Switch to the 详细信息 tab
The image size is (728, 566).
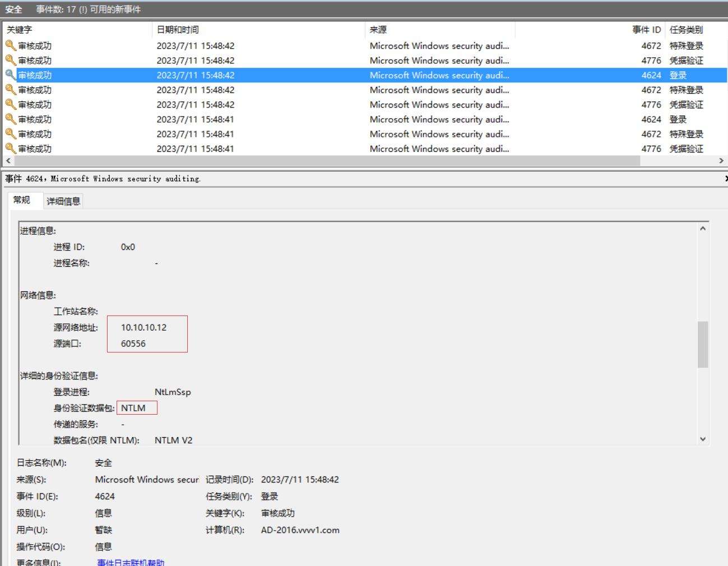pyautogui.click(x=63, y=201)
